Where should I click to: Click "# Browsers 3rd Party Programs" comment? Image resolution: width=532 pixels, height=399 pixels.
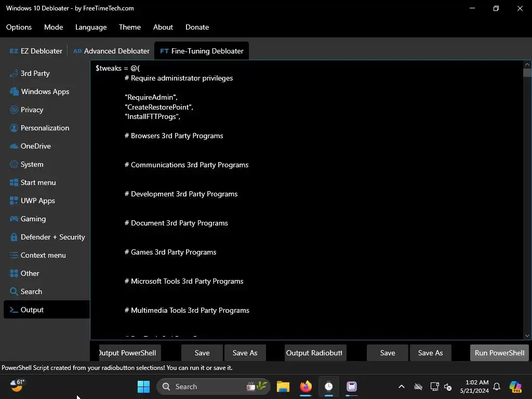(x=174, y=136)
